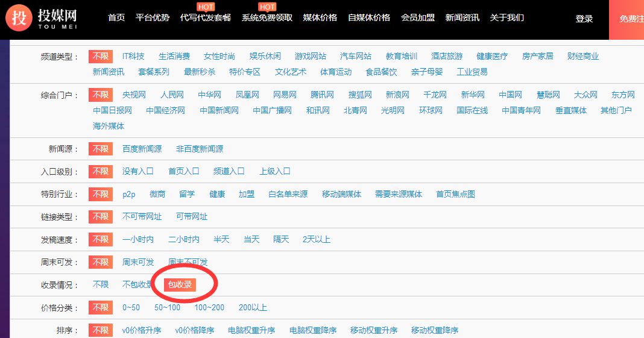Image resolution: width=644 pixels, height=338 pixels.
Task: Select 不限 in 发稿速度 row
Action: point(101,240)
